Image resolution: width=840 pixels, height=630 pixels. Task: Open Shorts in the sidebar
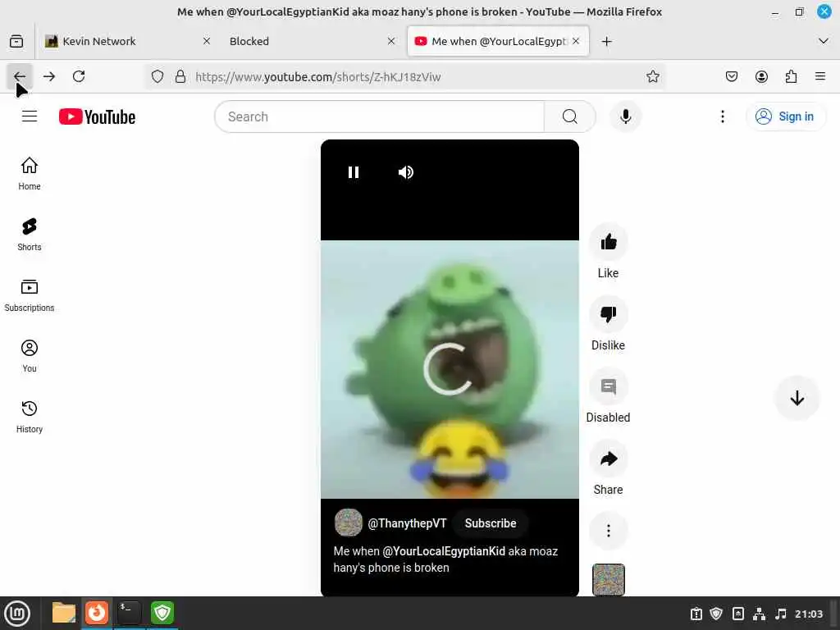point(30,235)
